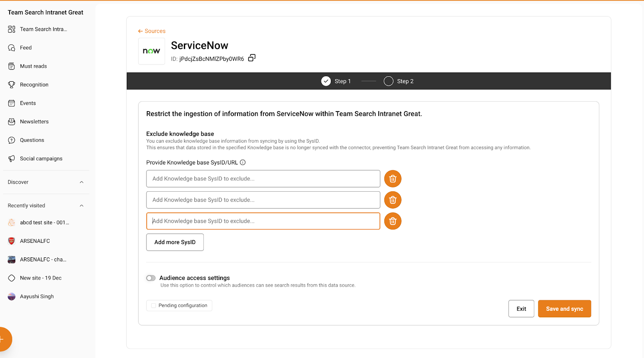
Task: Enable the Audience access settings toggle
Action: 151,278
